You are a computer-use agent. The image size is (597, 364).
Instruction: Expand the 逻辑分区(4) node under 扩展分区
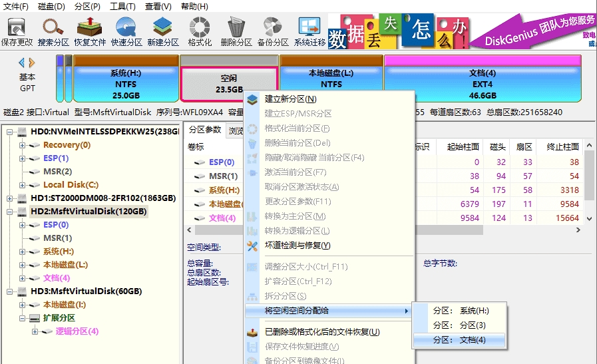tap(35, 331)
